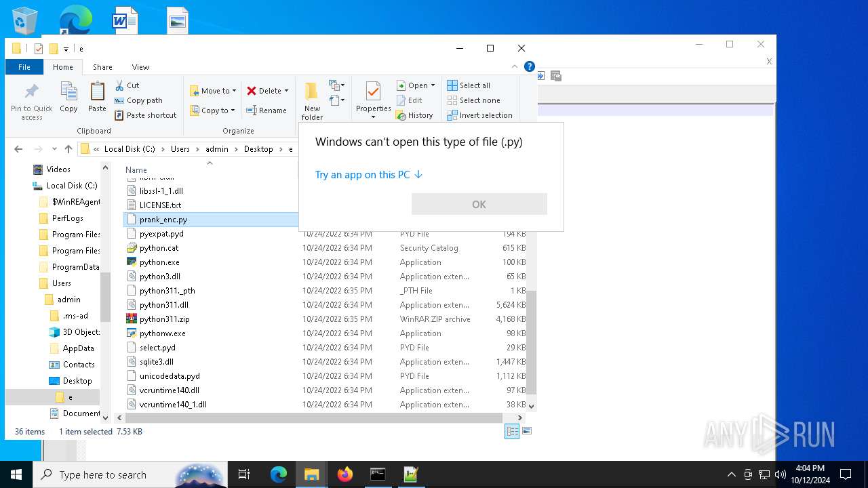Open the File menu tab
This screenshot has width=868, height=488.
tap(24, 67)
